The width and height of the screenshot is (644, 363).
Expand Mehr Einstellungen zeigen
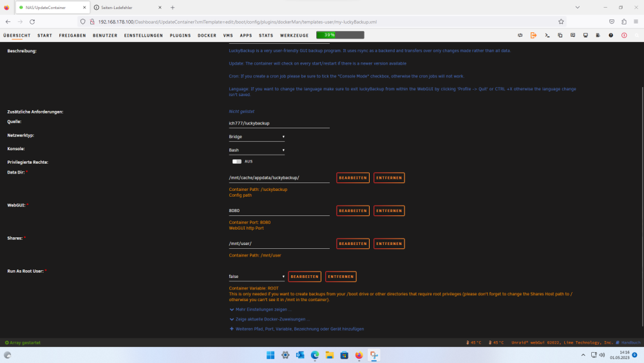[x=260, y=309]
